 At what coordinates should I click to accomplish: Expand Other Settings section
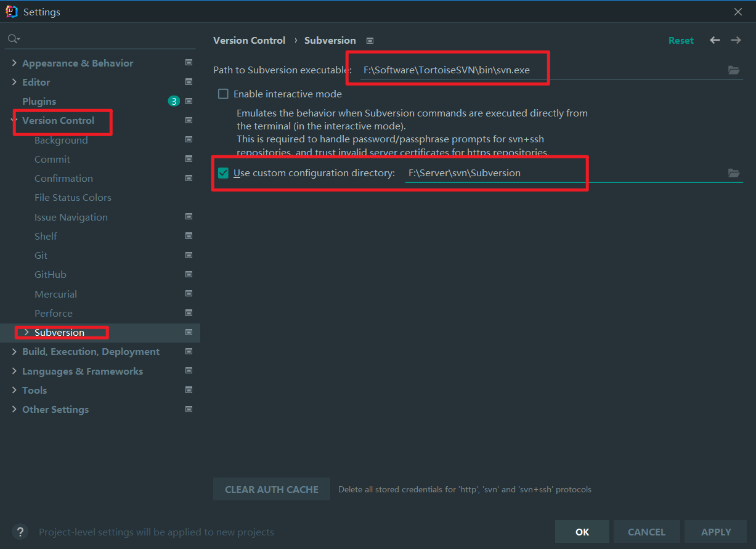tap(14, 409)
